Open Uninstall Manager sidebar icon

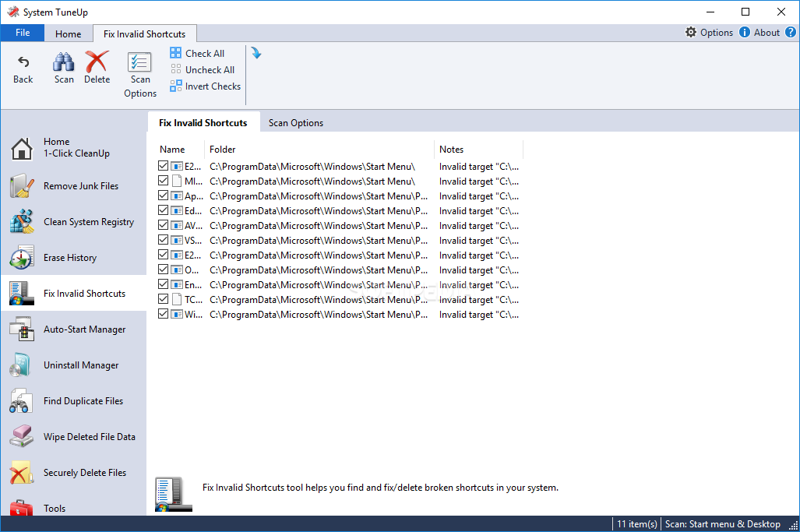pyautogui.click(x=22, y=365)
